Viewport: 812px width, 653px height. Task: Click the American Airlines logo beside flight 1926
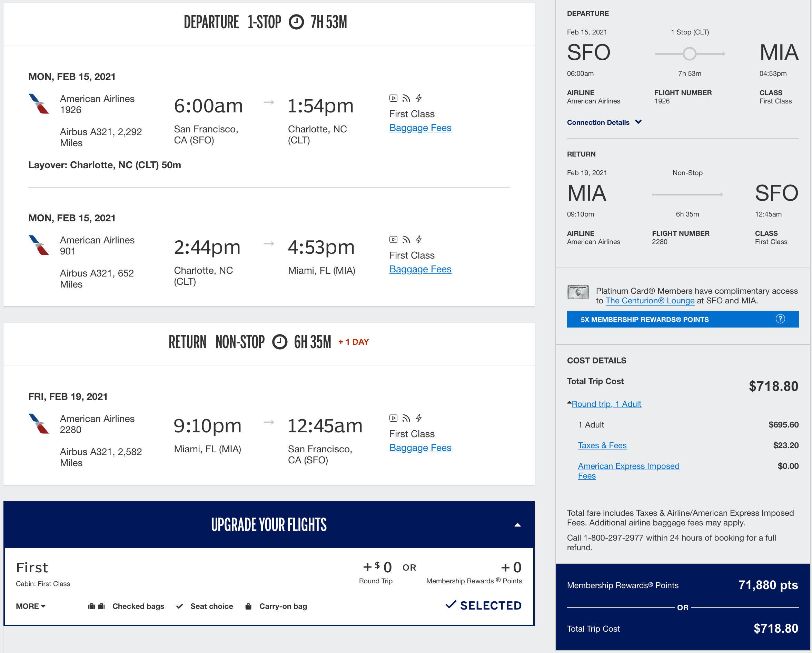pyautogui.click(x=39, y=104)
